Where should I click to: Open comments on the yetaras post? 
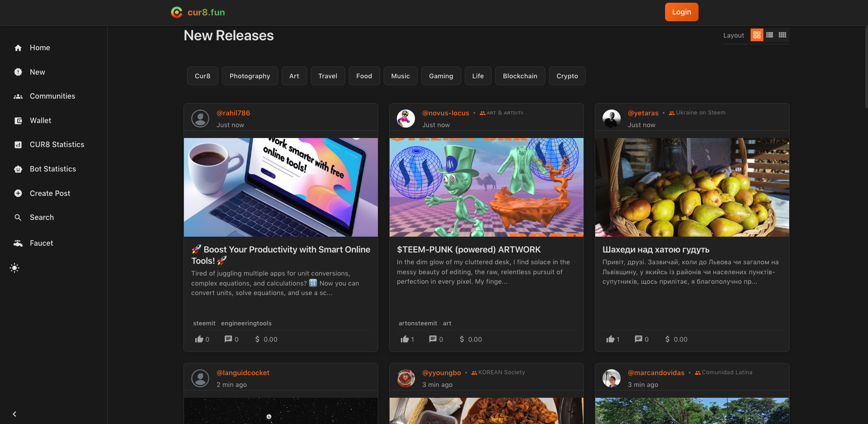click(638, 339)
